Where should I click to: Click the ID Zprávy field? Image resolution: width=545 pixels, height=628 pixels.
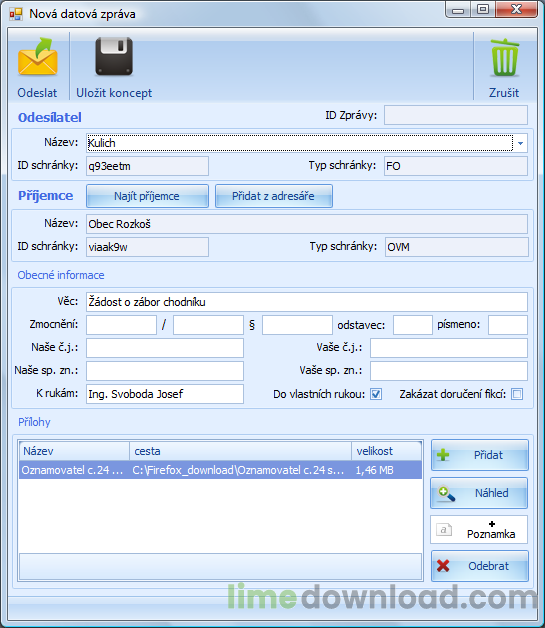pyautogui.click(x=456, y=115)
